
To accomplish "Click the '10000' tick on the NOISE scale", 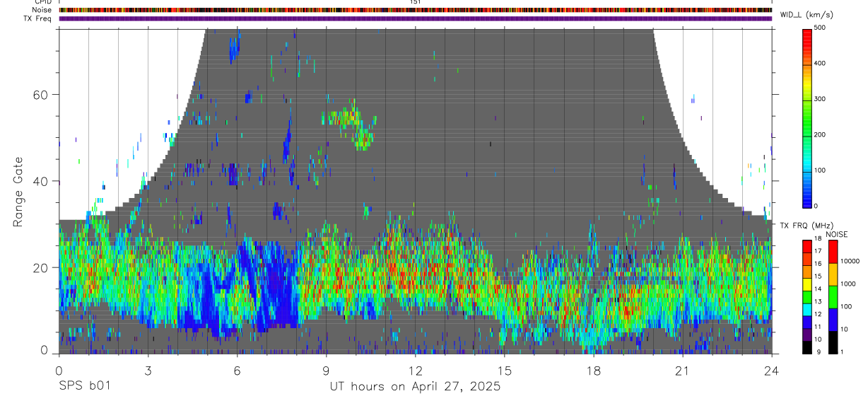I will (850, 262).
